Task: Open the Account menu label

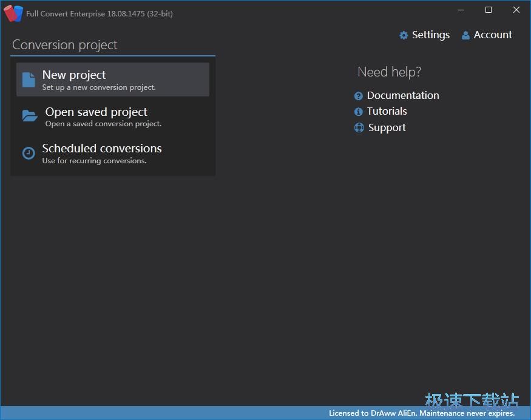Action: pyautogui.click(x=493, y=35)
